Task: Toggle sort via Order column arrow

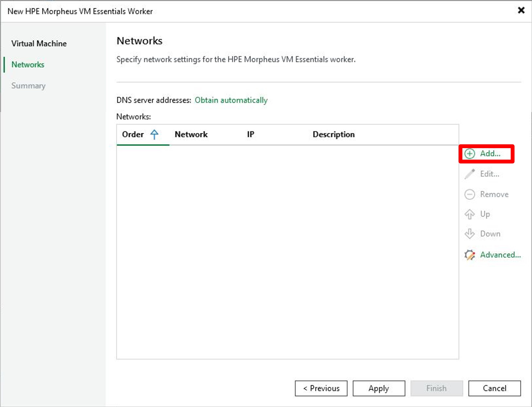Action: [154, 134]
